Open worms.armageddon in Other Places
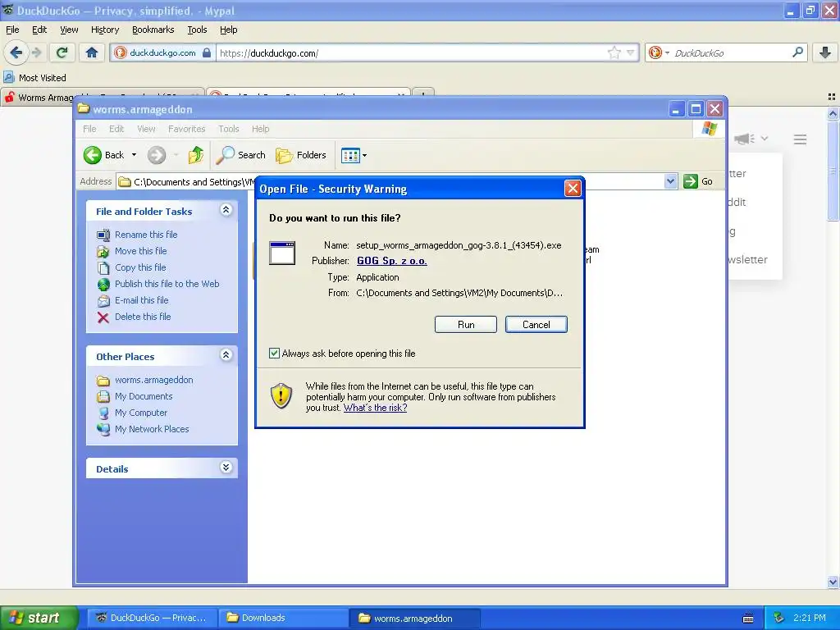 [153, 380]
